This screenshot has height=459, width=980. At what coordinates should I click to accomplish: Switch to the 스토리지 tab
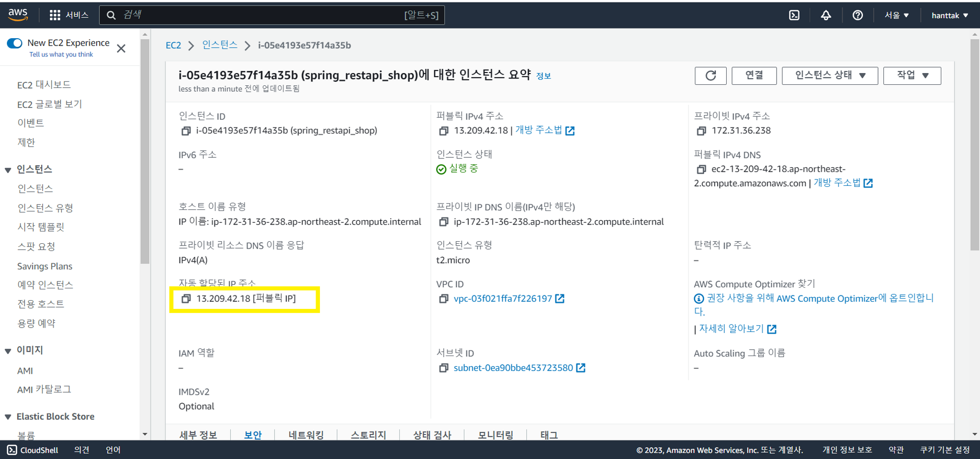tap(368, 434)
